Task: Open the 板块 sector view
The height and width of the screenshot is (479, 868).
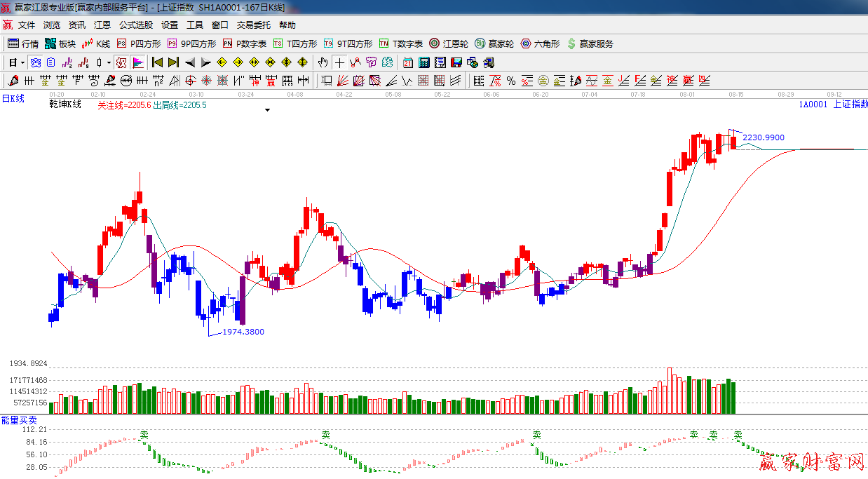Action: 60,43
